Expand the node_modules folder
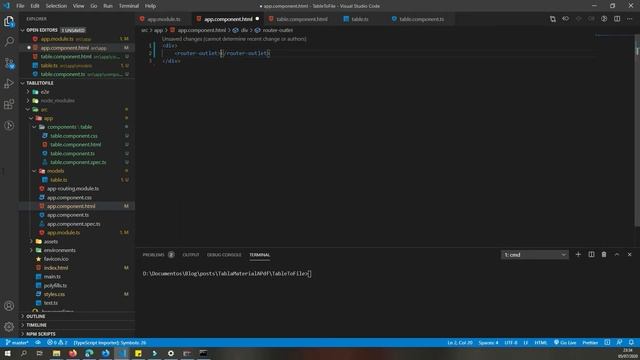This screenshot has height=360, width=640. (x=28, y=100)
